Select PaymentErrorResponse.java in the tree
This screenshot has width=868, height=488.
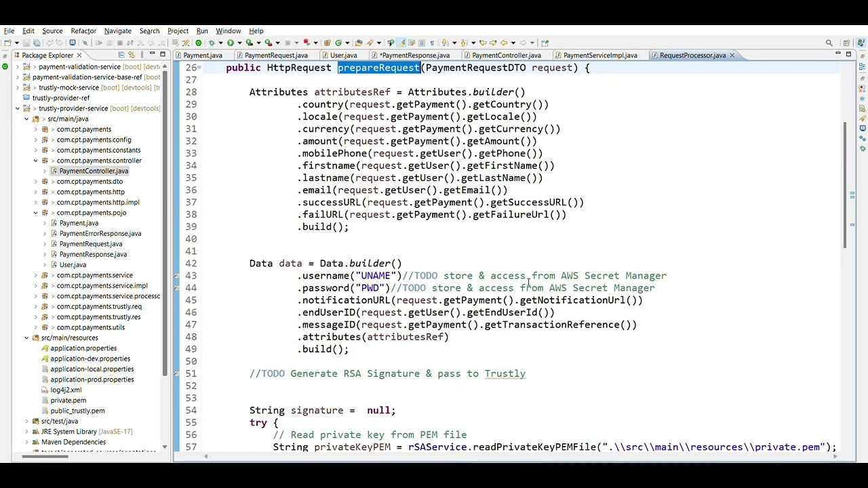100,233
